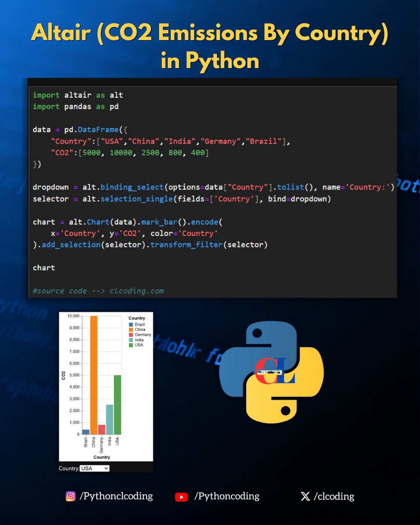Click the 'CO2' y-axis title
The image size is (420, 525).
[x=63, y=375]
